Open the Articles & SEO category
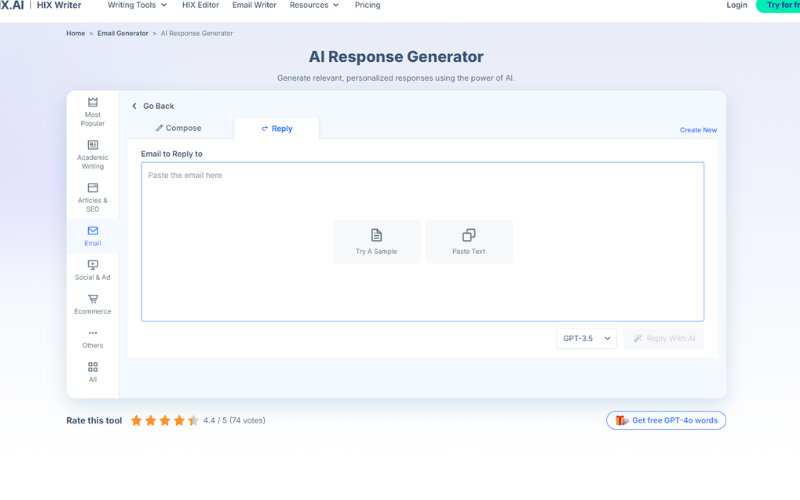This screenshot has width=800, height=500. [92, 197]
